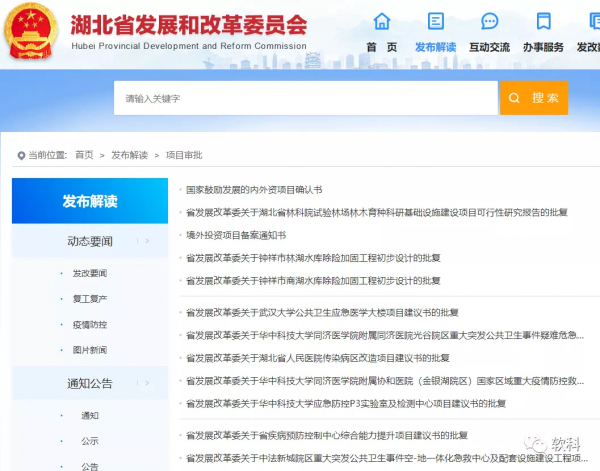Viewport: 600px width, 471px height.
Task: Click the chat bubble icon above 互动交流
Action: 489,21
